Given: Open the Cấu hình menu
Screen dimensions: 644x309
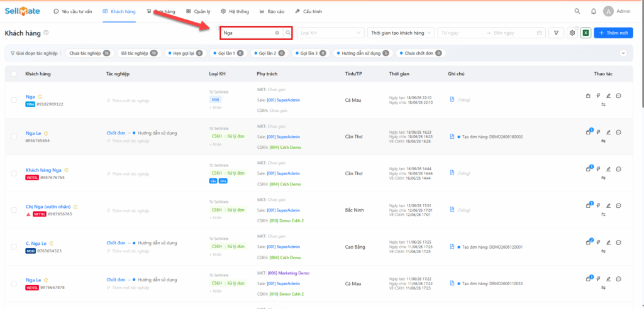Looking at the screenshot, I should (x=308, y=11).
